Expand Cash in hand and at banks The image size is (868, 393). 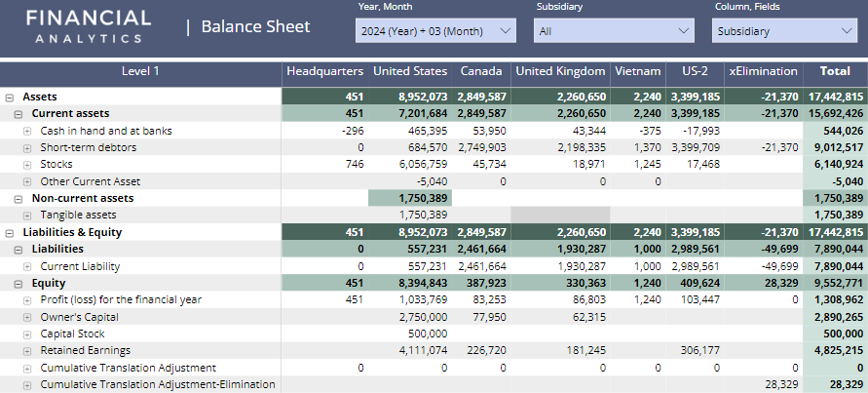(x=27, y=131)
